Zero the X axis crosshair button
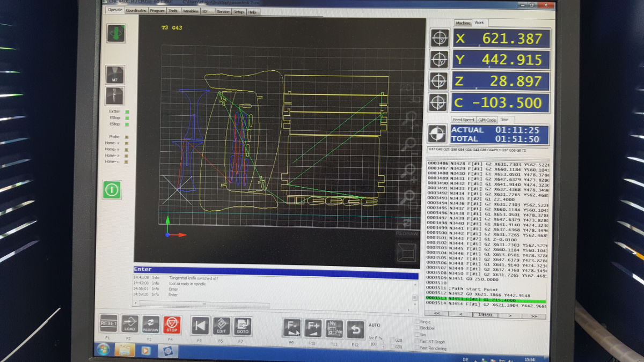 440,38
